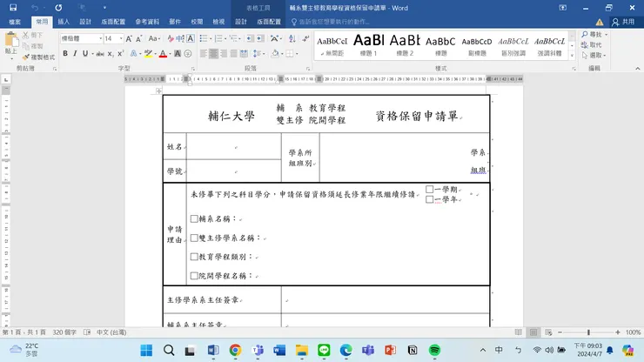This screenshot has width=644, height=362.
Task: Check the 雙主修學系名稱 checkbox
Action: coord(194,238)
